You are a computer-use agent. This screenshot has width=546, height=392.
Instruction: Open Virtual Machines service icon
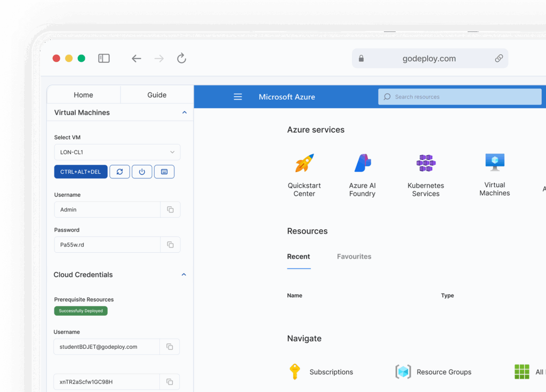point(495,162)
